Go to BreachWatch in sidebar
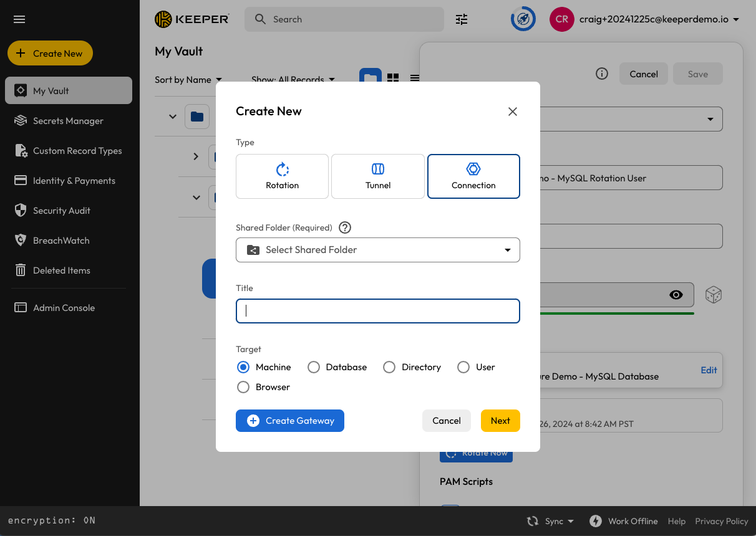 pyautogui.click(x=61, y=241)
